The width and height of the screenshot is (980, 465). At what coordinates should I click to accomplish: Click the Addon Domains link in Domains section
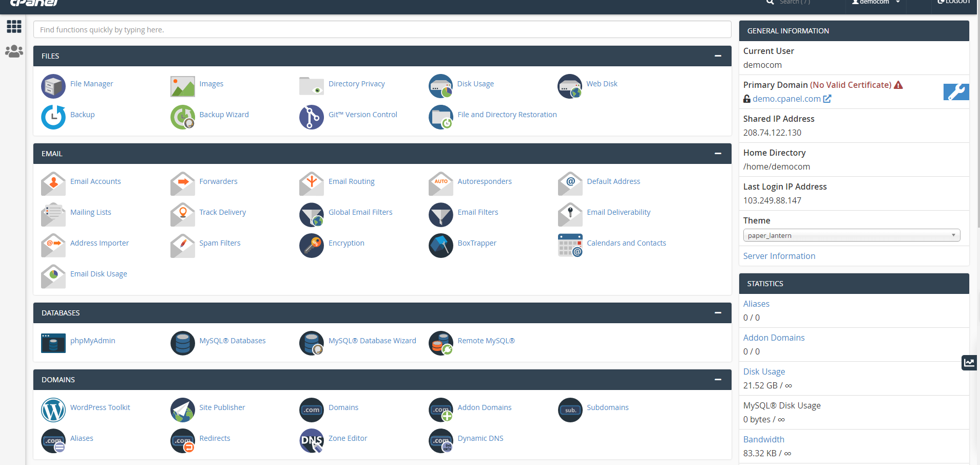coord(485,407)
